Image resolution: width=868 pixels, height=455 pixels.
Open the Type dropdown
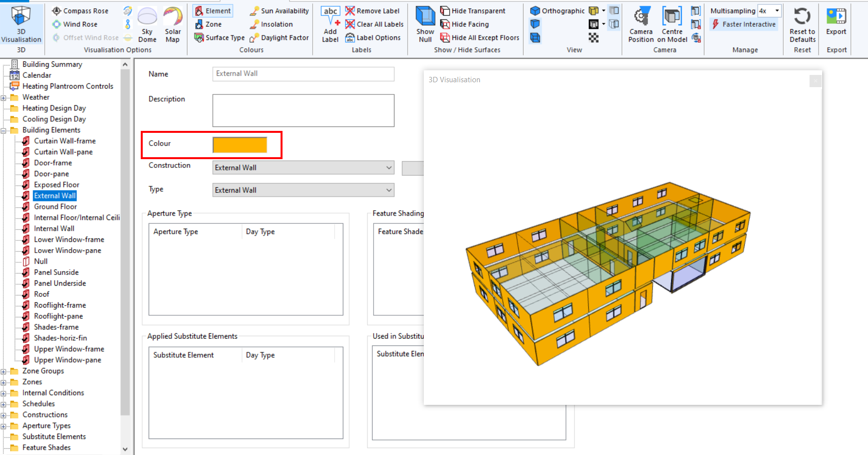point(303,190)
